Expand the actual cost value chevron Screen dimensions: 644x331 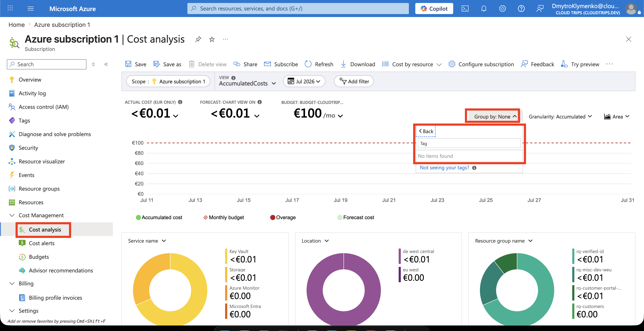pos(176,116)
